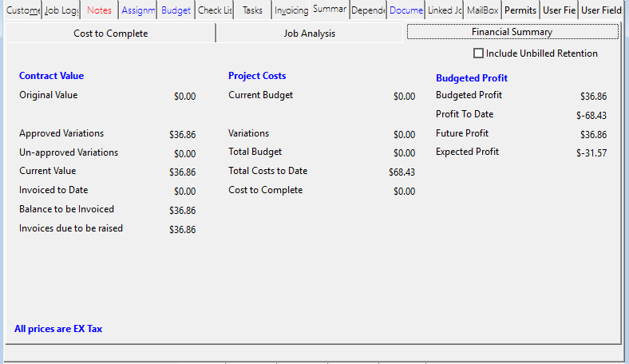Image resolution: width=629 pixels, height=364 pixels.
Task: View the Linked Jobs tab
Action: tap(444, 10)
